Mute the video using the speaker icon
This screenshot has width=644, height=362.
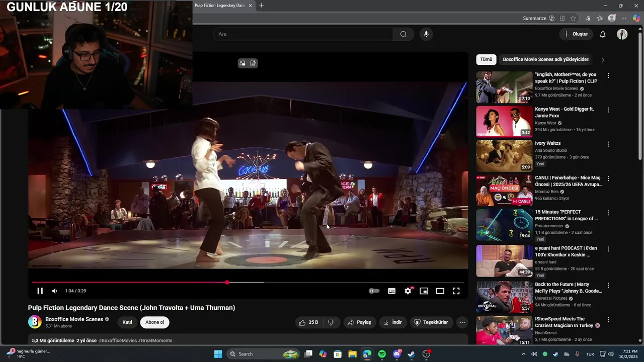[54, 291]
